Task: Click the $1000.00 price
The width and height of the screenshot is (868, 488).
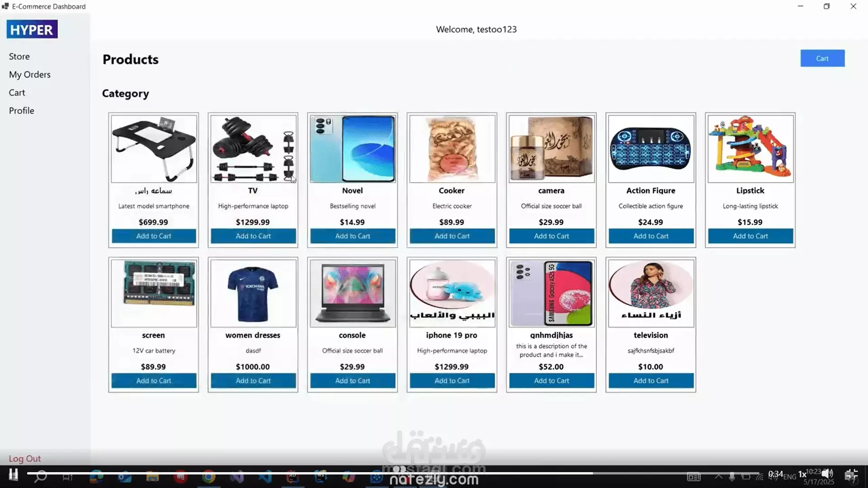Action: (x=253, y=367)
